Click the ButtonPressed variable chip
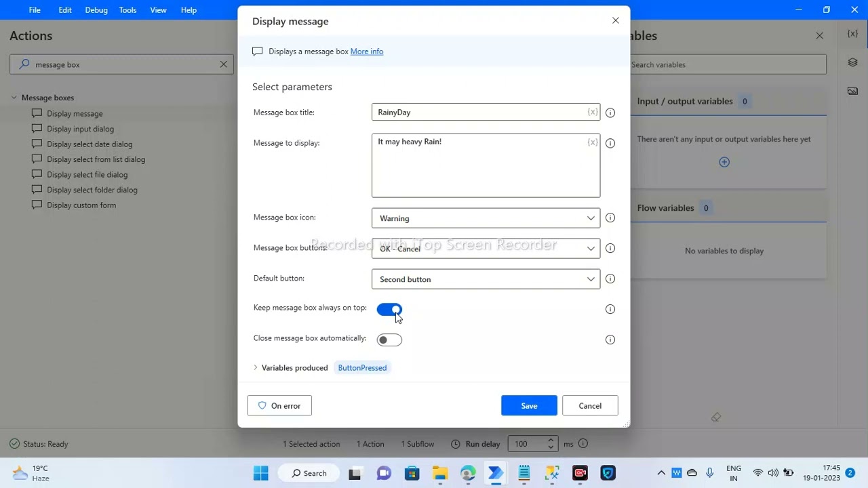Image resolution: width=868 pixels, height=488 pixels. click(x=362, y=368)
